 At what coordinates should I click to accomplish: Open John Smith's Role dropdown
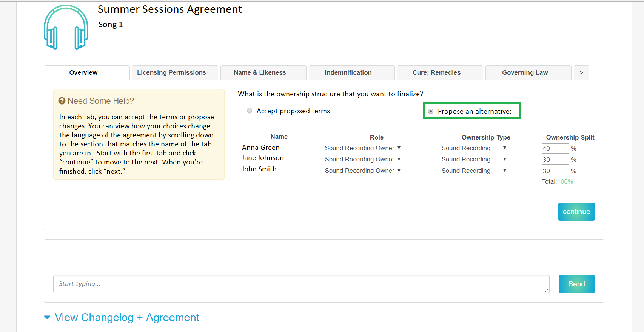pos(362,171)
